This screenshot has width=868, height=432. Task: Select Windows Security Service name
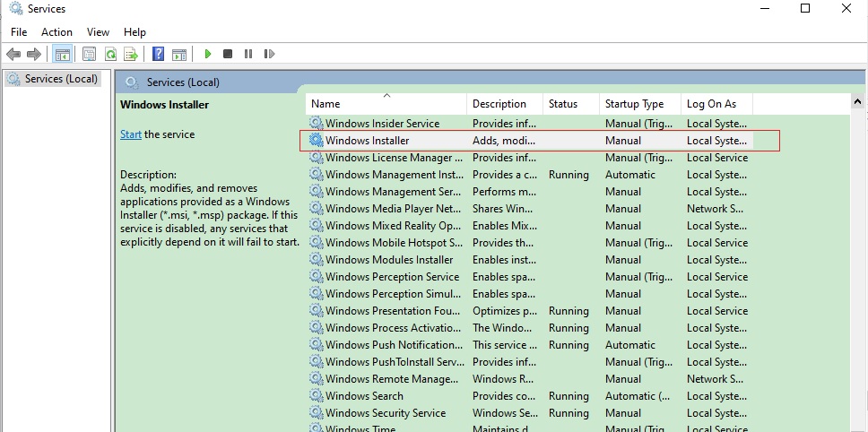point(386,413)
